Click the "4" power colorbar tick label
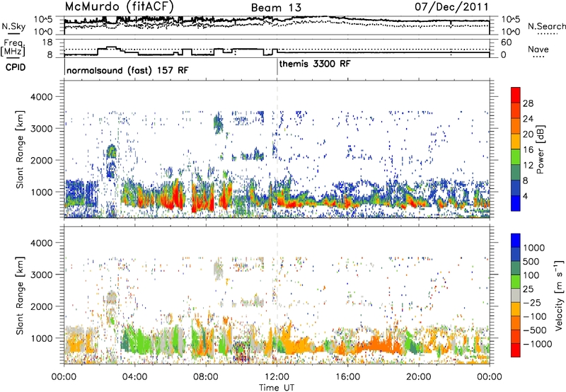This screenshot has height=392, width=566. 525,196
